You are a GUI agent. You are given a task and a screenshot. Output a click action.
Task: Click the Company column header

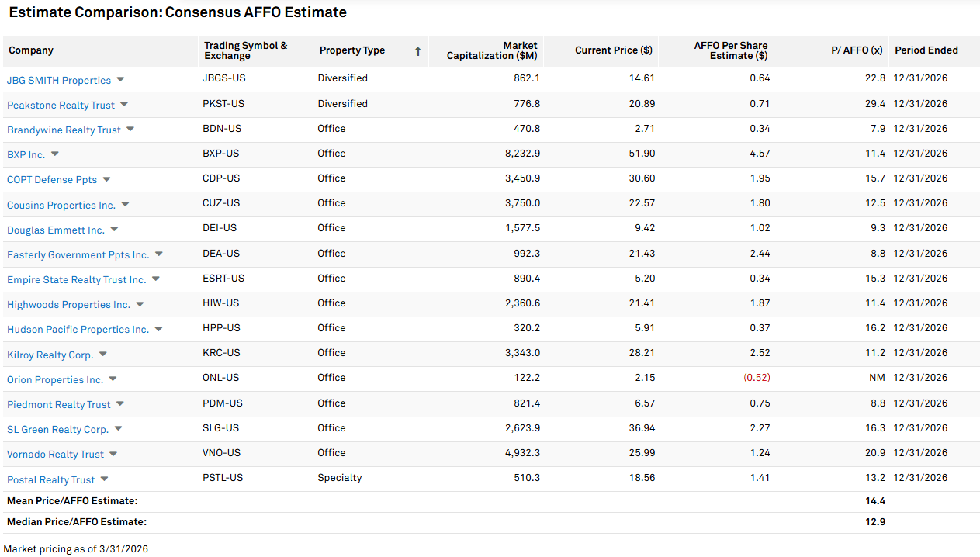(x=31, y=50)
